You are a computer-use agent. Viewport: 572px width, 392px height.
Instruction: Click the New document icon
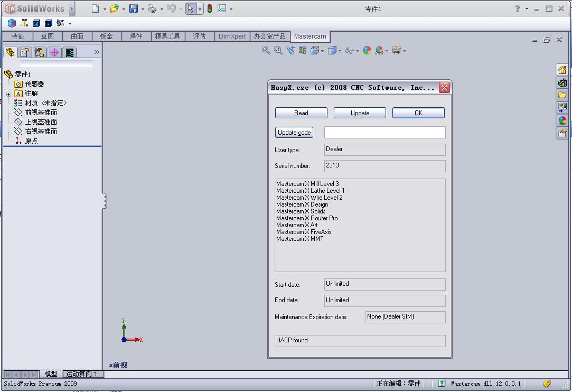[95, 8]
